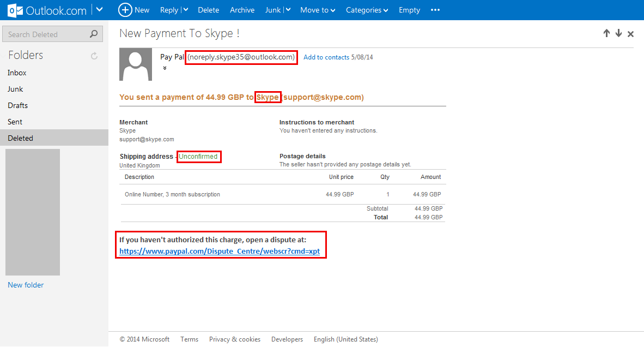Expand sender details chevron under Pay Pal
Screen dimensions: 644x347
coord(165,68)
